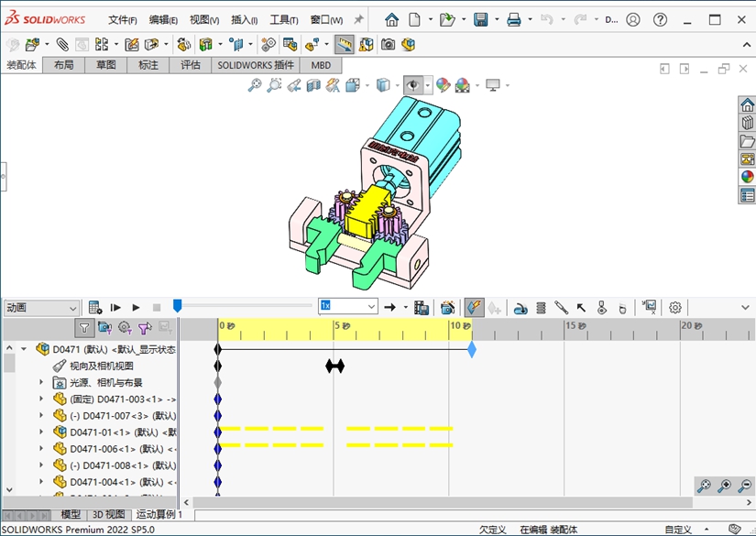This screenshot has height=536, width=756.
Task: Open the motion study type dropdown 动画
Action: point(41,308)
